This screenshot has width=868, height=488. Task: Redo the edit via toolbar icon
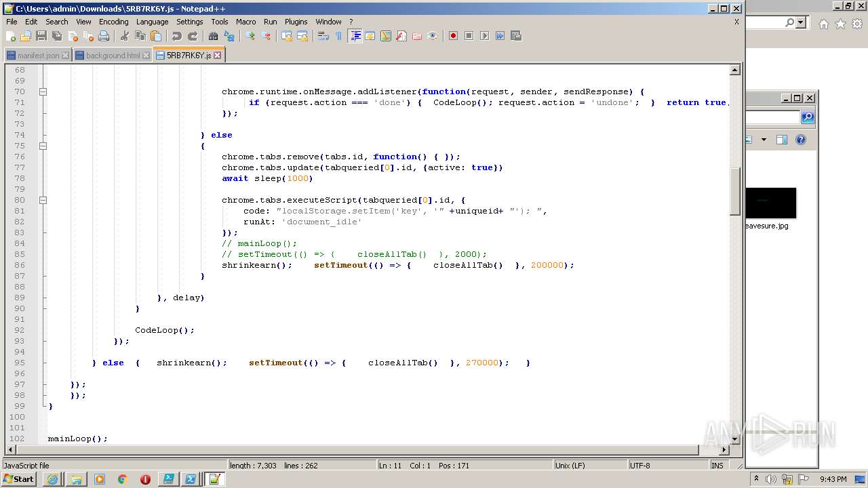(193, 36)
